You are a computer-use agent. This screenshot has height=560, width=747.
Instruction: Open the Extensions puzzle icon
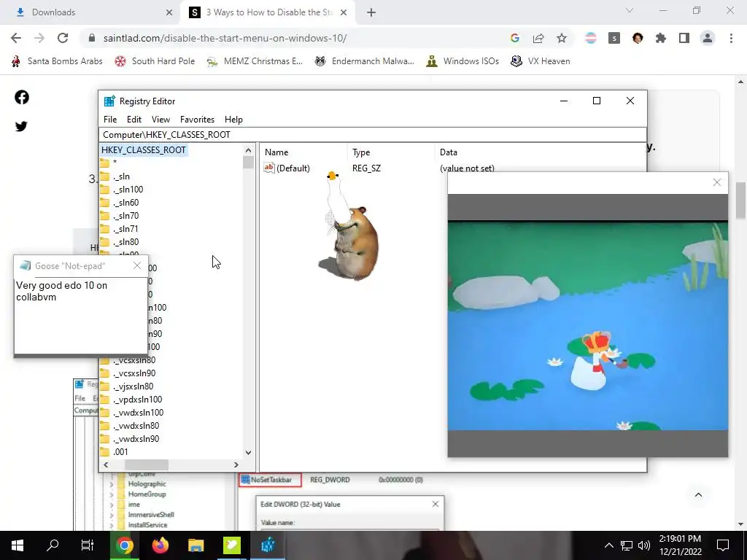tap(661, 38)
